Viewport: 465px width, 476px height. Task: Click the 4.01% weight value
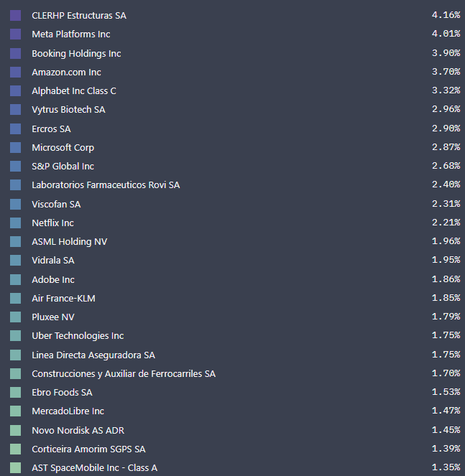pos(446,34)
